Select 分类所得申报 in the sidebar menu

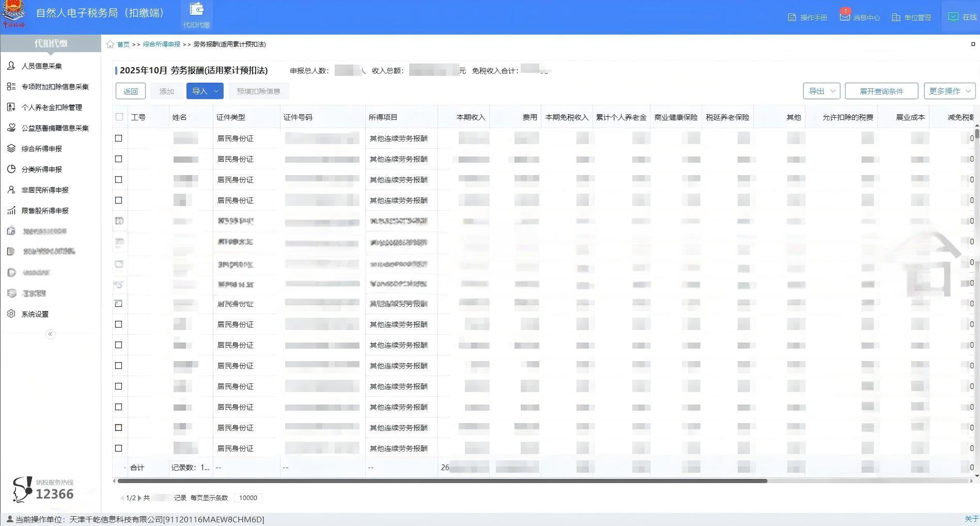(42, 169)
